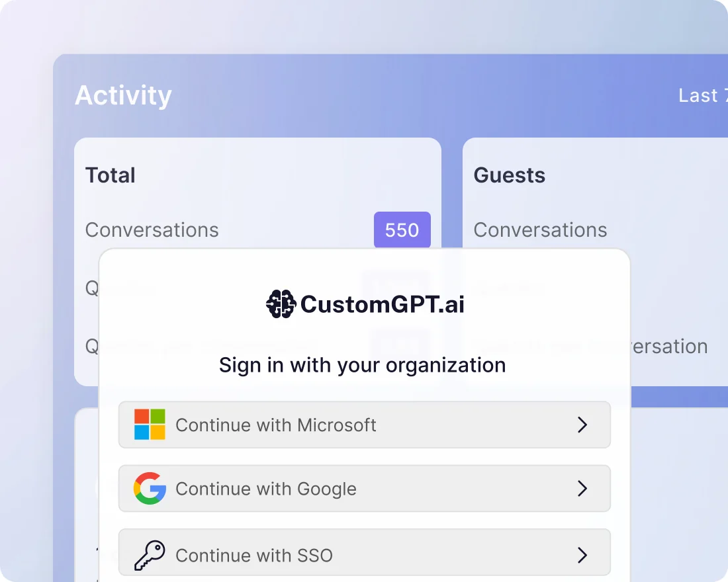The image size is (728, 582).
Task: Click the CustomGPT.ai wordmark text
Action: [382, 304]
